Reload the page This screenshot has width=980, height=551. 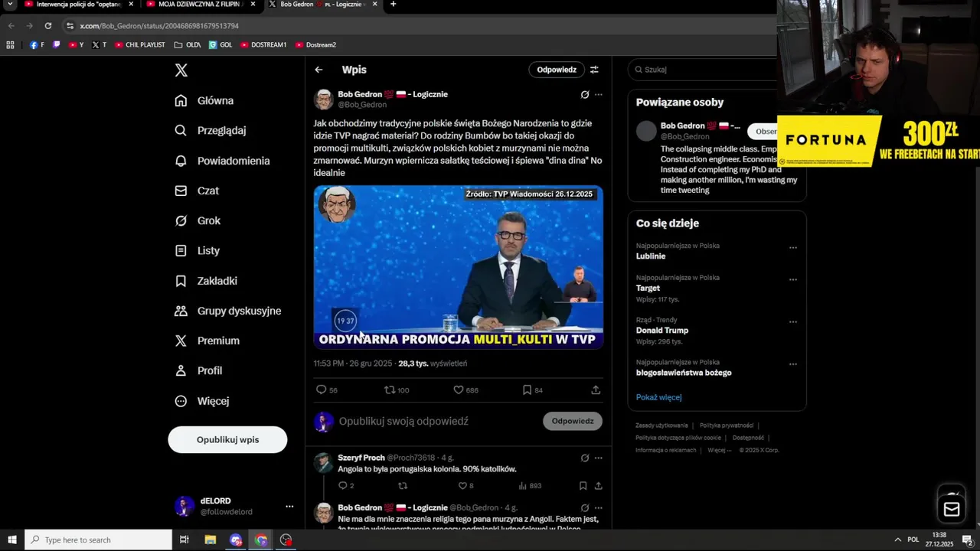[47, 26]
